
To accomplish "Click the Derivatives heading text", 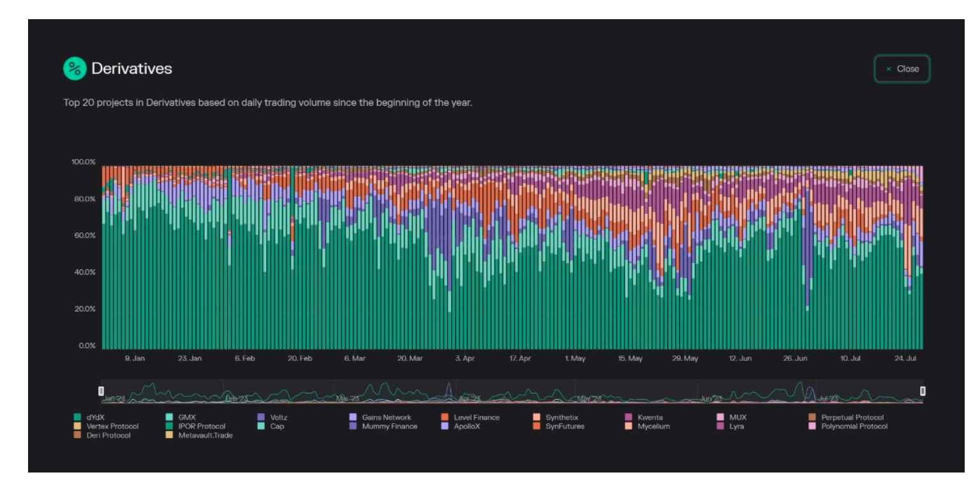I will (131, 69).
